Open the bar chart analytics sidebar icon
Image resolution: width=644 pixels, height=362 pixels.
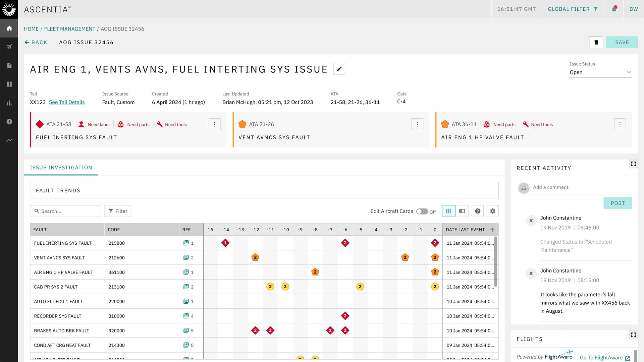9,103
